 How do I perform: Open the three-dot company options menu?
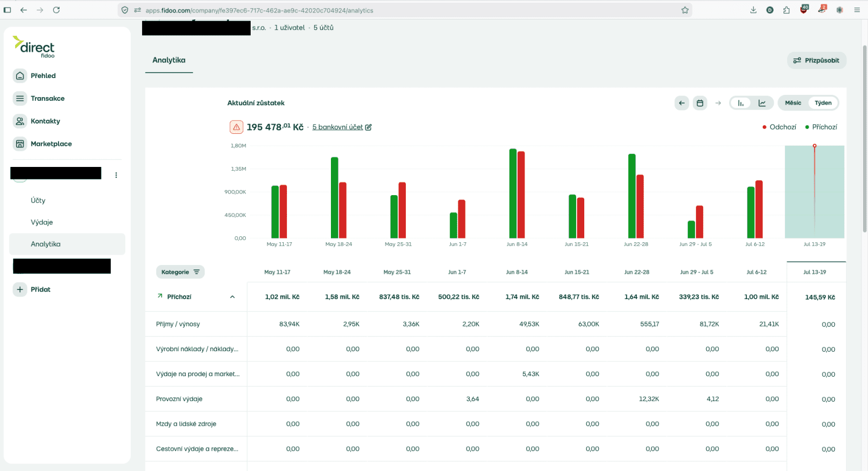(116, 175)
